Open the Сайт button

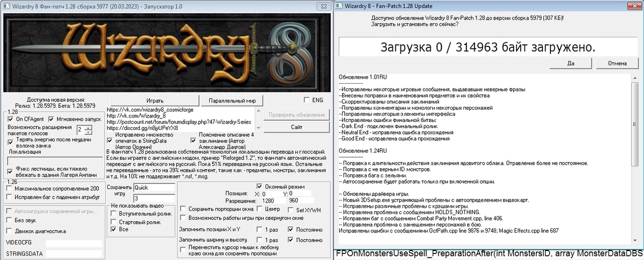point(297,127)
